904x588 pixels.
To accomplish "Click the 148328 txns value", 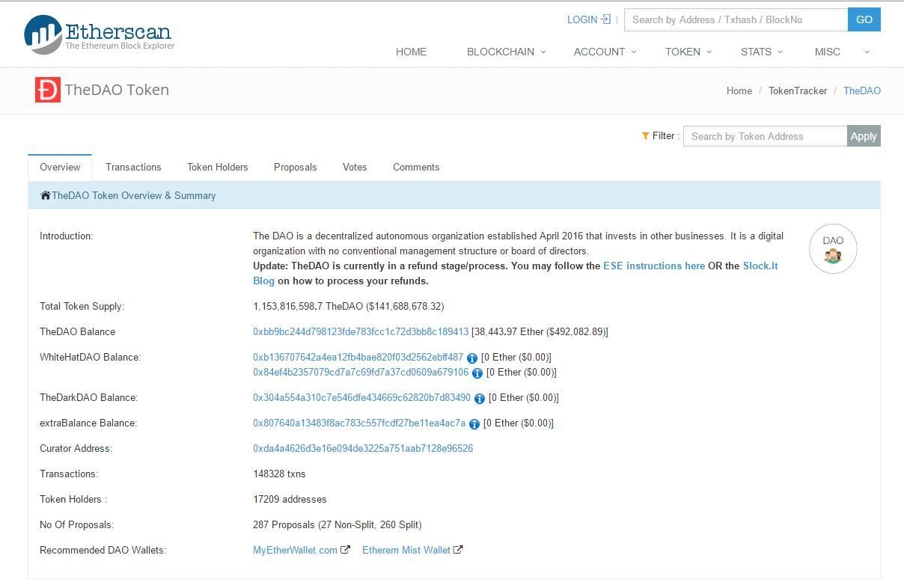I will (280, 474).
